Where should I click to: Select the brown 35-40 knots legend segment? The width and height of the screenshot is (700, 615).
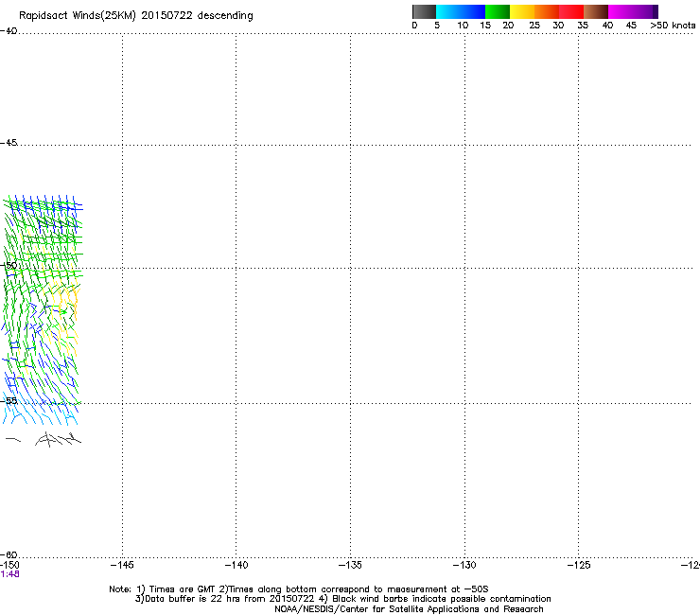click(x=596, y=11)
